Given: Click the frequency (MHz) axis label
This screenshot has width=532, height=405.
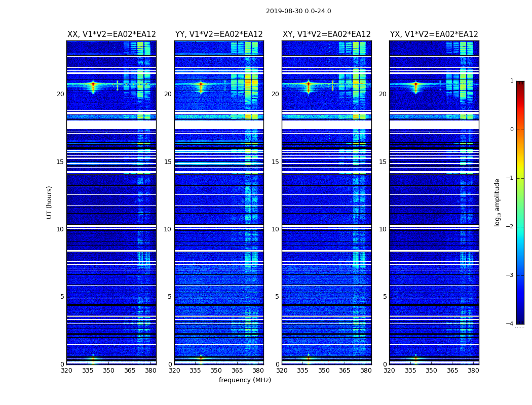Looking at the screenshot, I should pos(245,380).
